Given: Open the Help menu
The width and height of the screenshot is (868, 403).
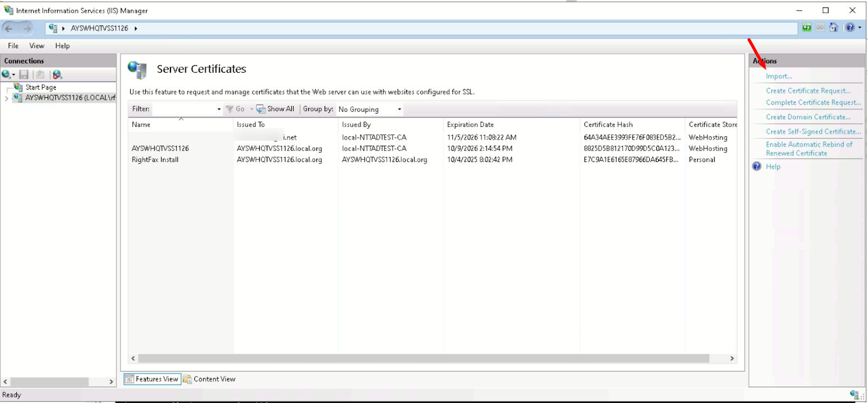Looking at the screenshot, I should [62, 46].
